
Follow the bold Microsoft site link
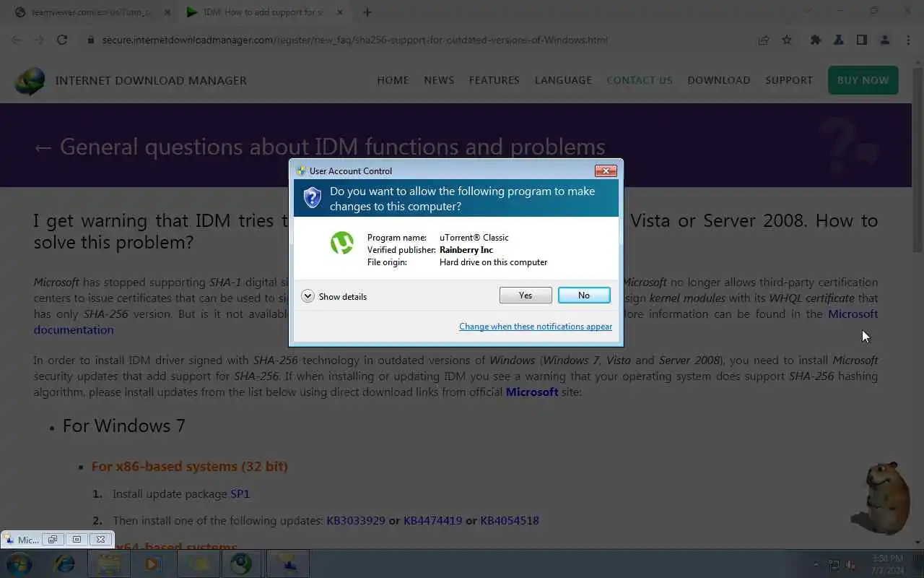tap(532, 392)
